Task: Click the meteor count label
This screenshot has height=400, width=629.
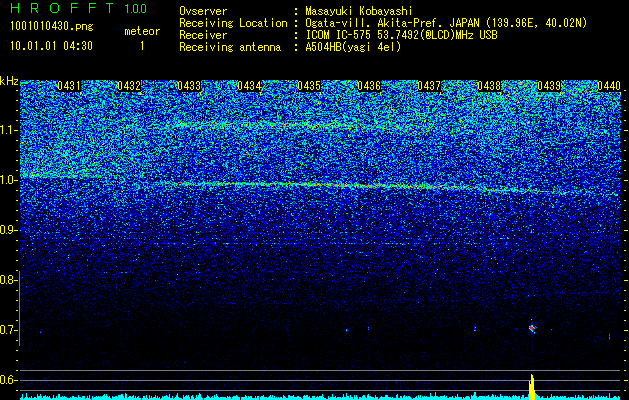Action: (x=142, y=31)
